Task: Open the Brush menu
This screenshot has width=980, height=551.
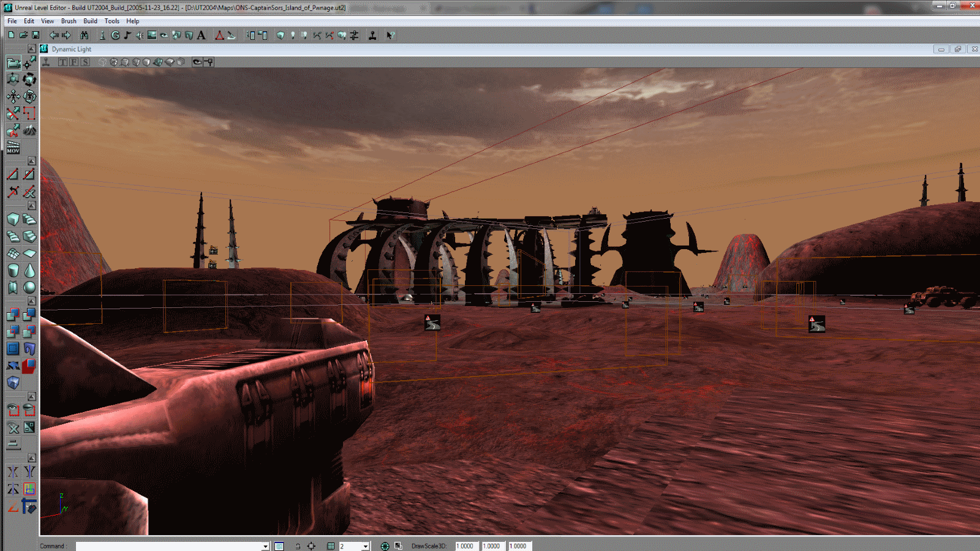Action: click(69, 21)
